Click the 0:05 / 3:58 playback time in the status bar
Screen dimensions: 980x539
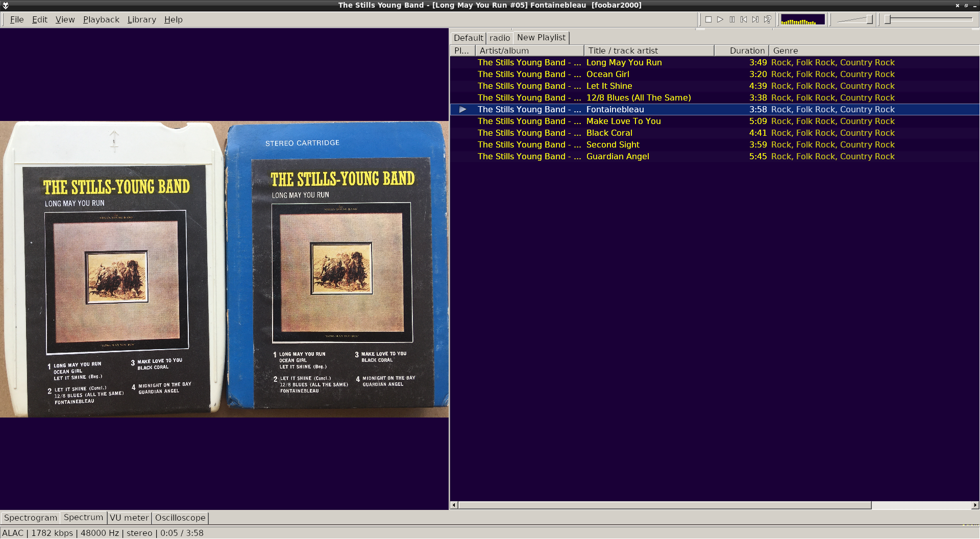click(182, 533)
